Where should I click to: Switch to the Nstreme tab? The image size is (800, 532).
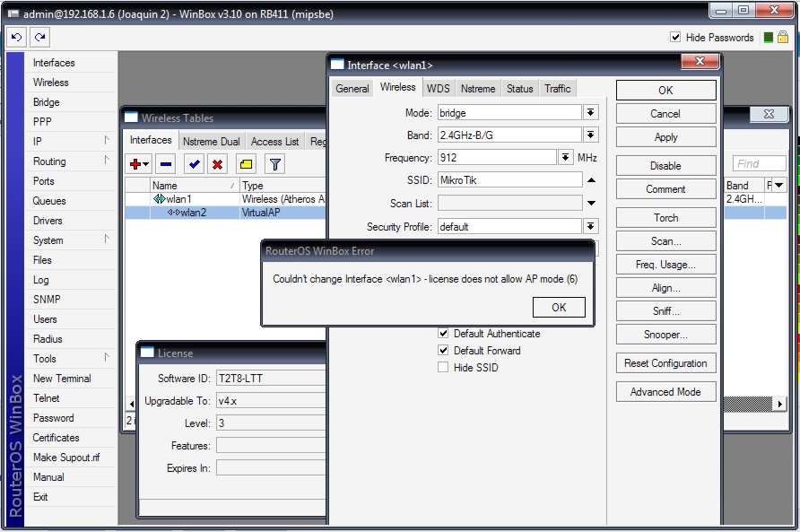tap(478, 88)
